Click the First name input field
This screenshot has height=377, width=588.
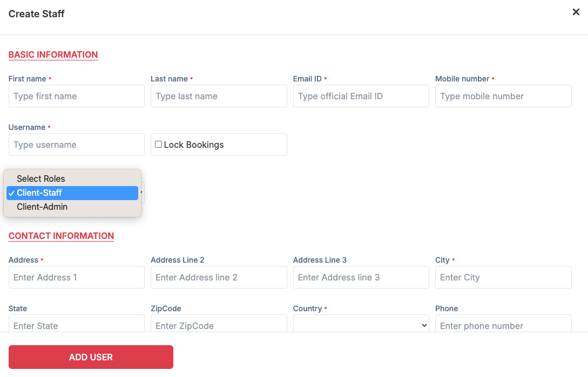click(x=76, y=96)
